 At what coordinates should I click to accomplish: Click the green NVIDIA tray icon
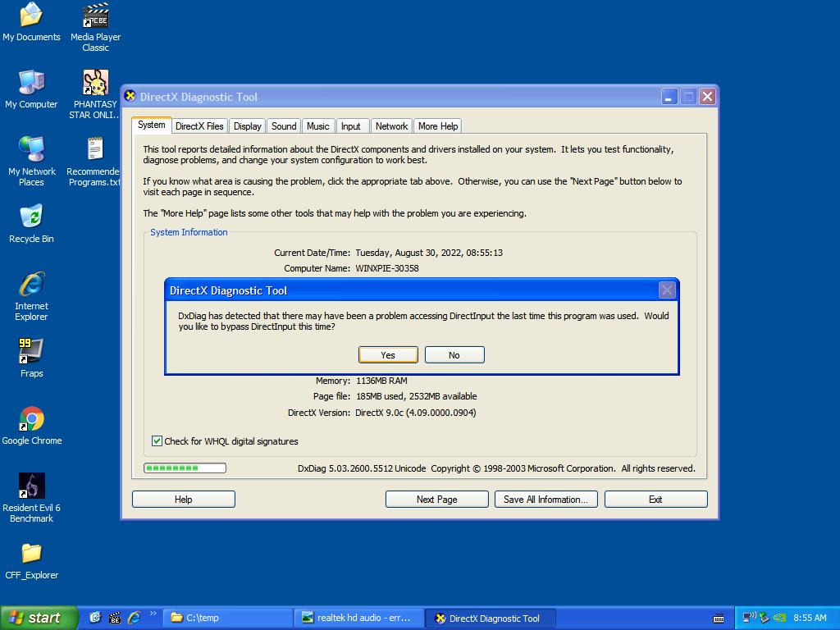(x=780, y=619)
